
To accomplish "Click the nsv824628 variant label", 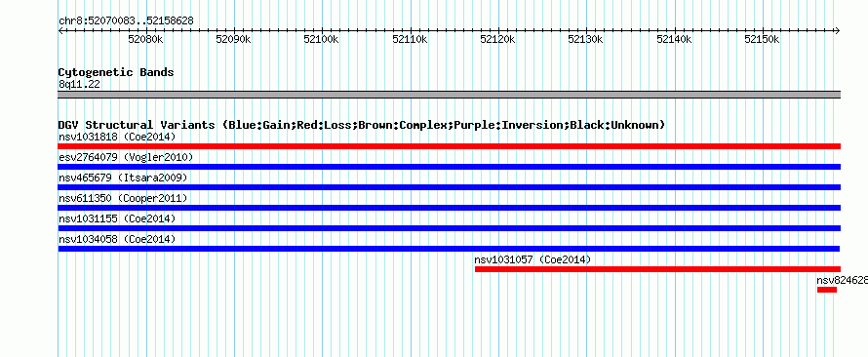I will (x=842, y=280).
